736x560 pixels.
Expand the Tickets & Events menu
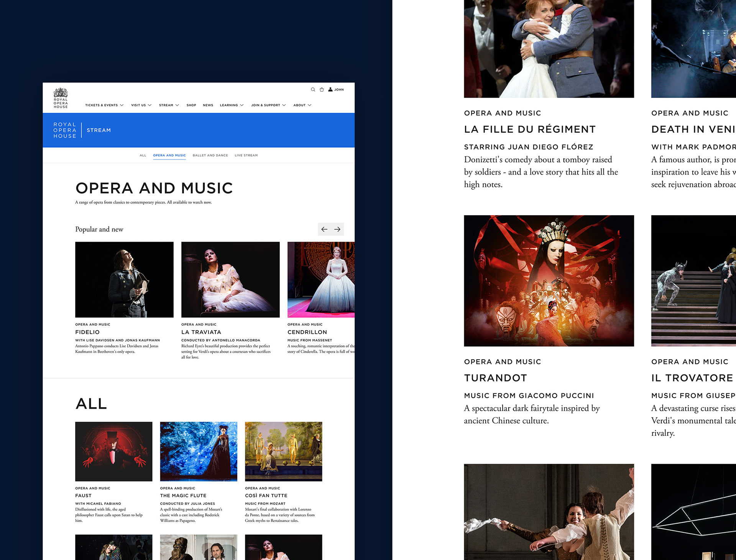tap(104, 105)
